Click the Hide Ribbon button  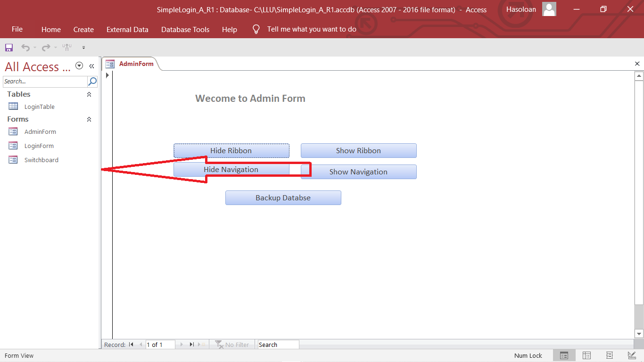231,150
